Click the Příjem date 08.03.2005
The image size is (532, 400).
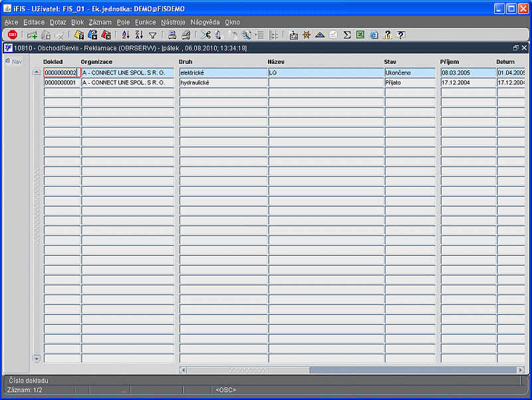[468, 72]
